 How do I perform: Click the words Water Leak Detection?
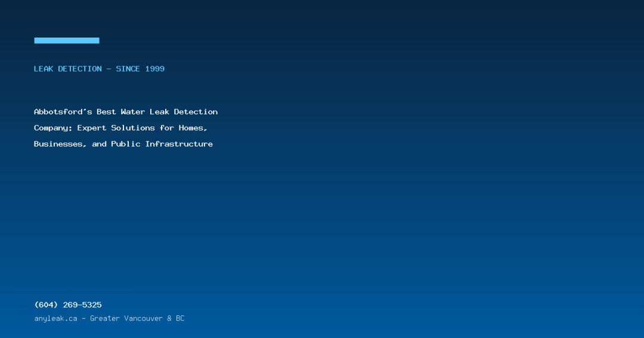tap(169, 111)
